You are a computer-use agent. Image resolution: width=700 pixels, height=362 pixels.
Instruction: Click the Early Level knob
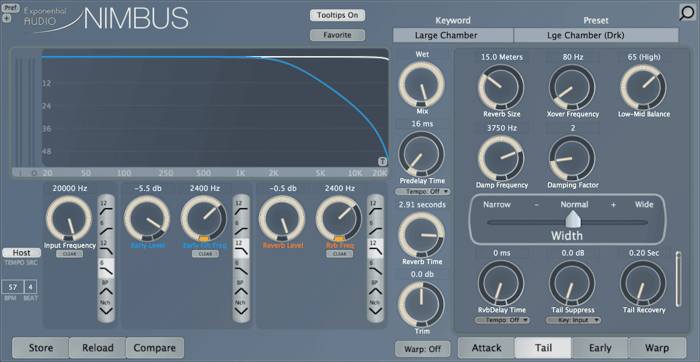(147, 219)
